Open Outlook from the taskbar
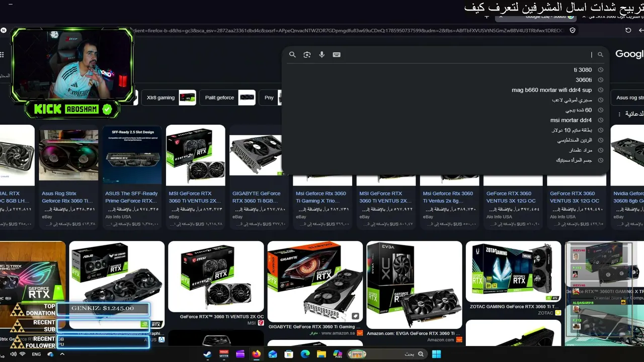 [273, 354]
